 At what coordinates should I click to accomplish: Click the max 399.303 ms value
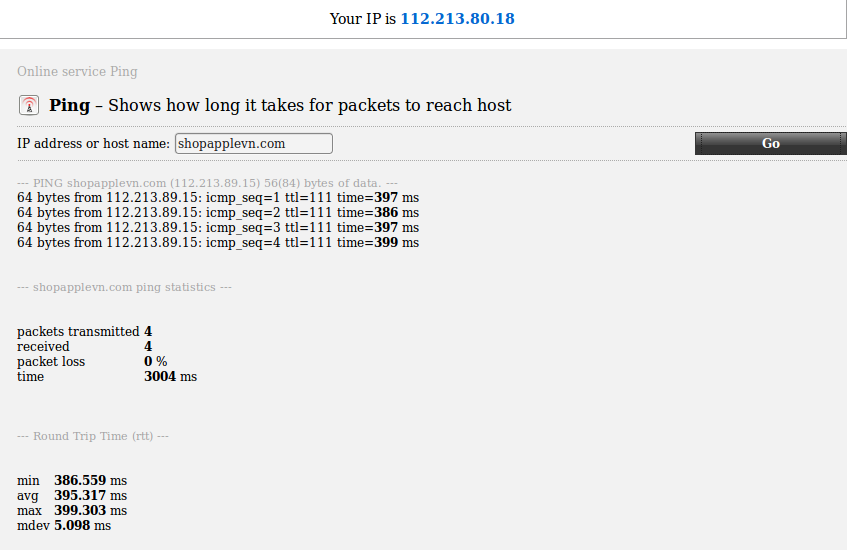[90, 510]
